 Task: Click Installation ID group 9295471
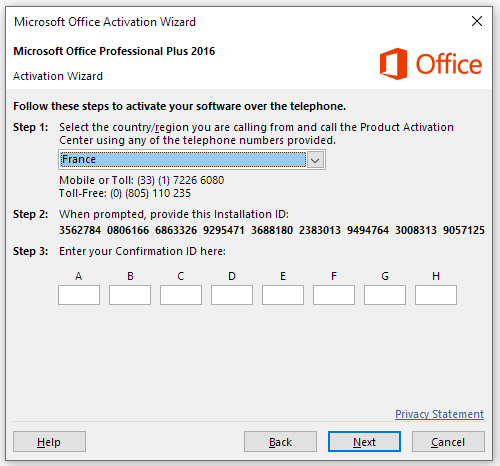click(224, 230)
